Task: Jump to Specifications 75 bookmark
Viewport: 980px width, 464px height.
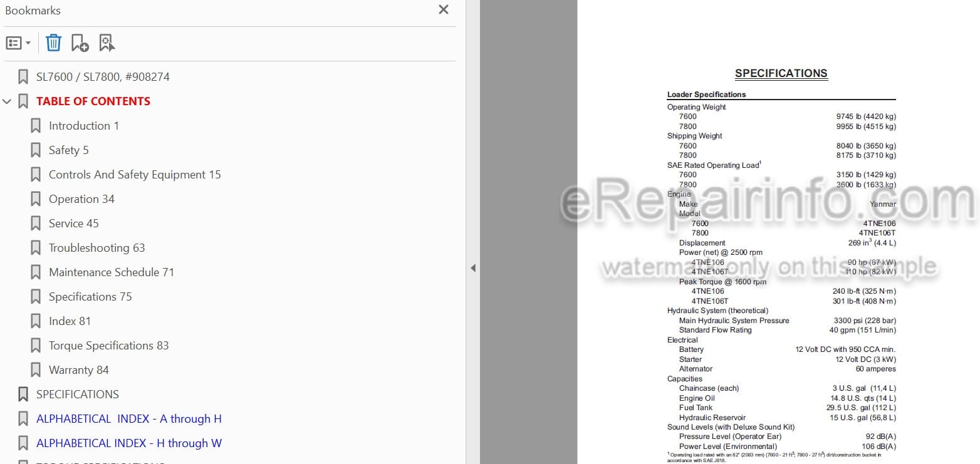Action: point(90,297)
